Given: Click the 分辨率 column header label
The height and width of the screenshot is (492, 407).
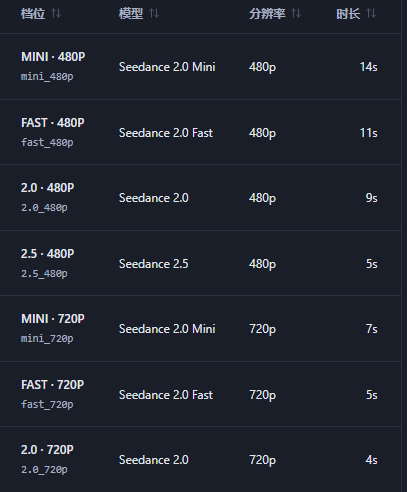Looking at the screenshot, I should coord(267,14).
